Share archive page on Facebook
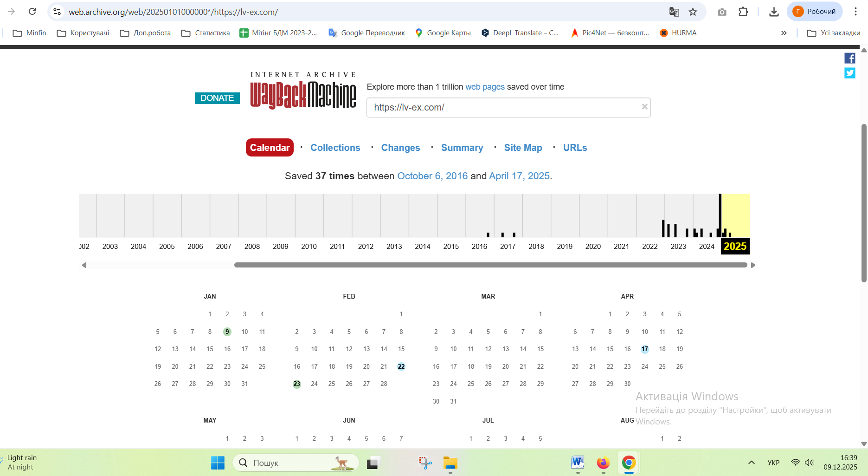 click(849, 58)
